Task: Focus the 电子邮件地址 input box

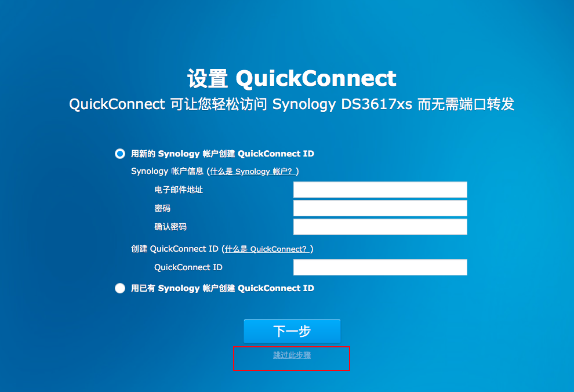Action: tap(380, 190)
